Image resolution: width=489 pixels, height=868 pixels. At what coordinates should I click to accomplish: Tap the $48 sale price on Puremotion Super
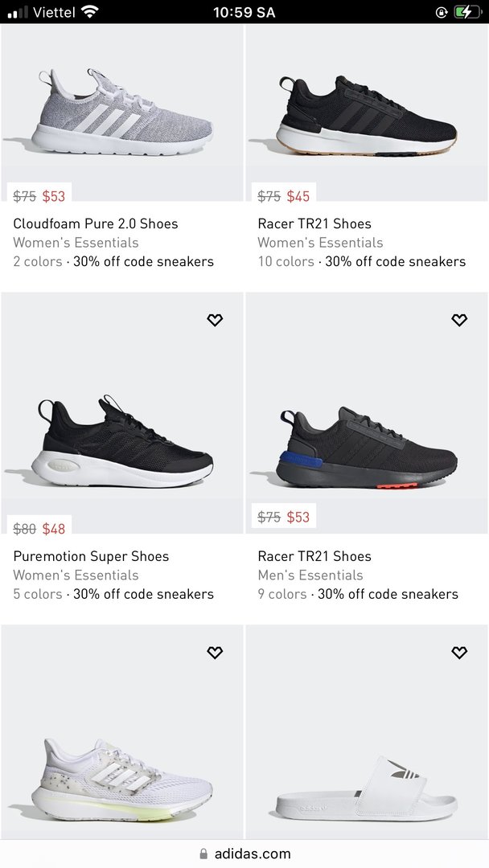pos(54,529)
